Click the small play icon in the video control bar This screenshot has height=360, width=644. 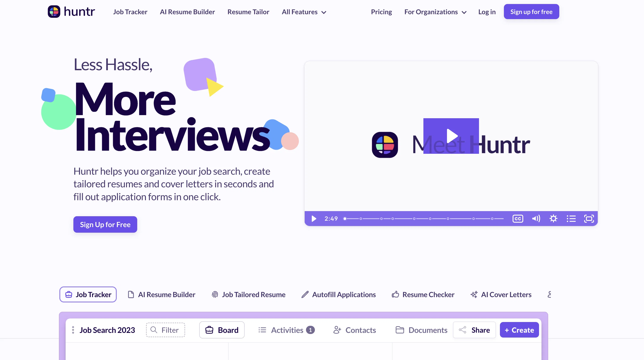[314, 219]
